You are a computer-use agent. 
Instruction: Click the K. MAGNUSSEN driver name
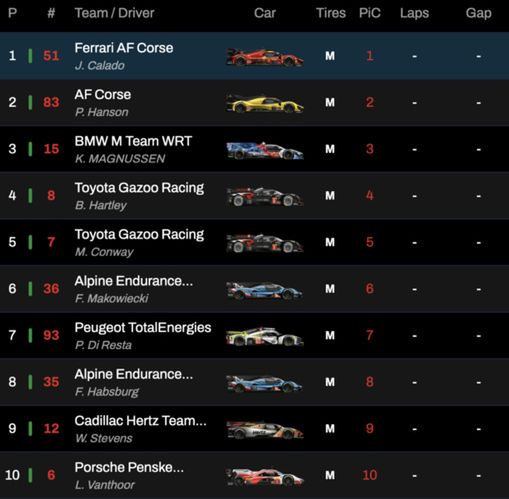point(120,159)
